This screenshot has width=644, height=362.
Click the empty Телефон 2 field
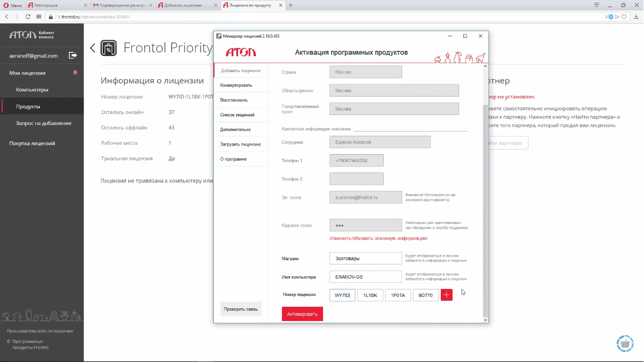356,179
